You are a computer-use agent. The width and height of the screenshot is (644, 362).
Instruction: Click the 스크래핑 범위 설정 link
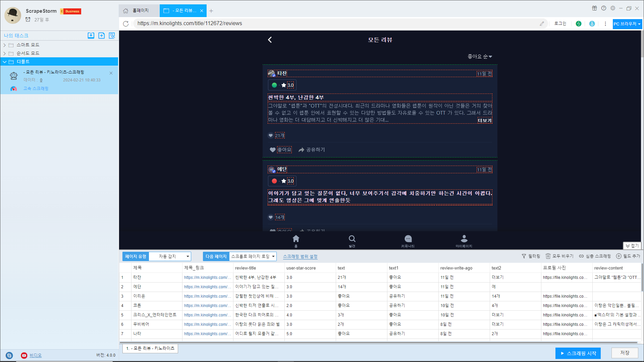(300, 256)
